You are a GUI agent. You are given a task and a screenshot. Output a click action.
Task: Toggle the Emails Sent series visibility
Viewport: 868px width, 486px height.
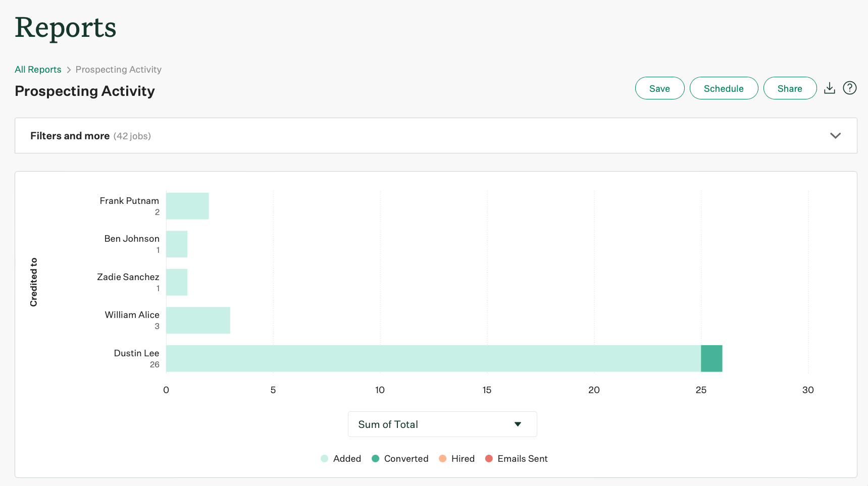523,459
